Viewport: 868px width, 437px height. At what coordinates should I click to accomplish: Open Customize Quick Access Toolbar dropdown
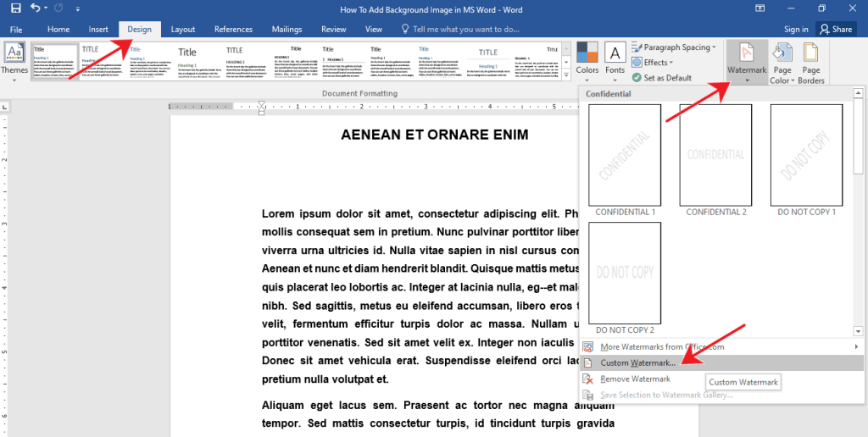77,9
